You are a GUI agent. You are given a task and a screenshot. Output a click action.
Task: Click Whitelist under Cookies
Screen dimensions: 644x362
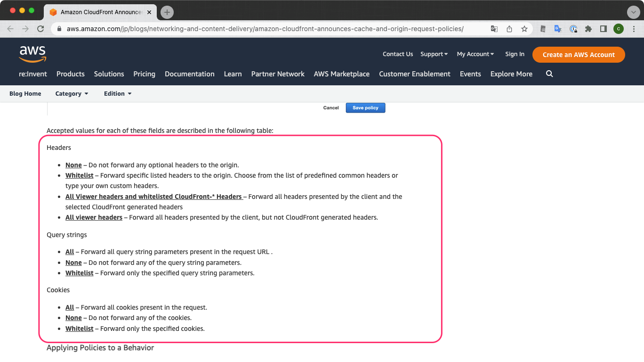click(80, 329)
